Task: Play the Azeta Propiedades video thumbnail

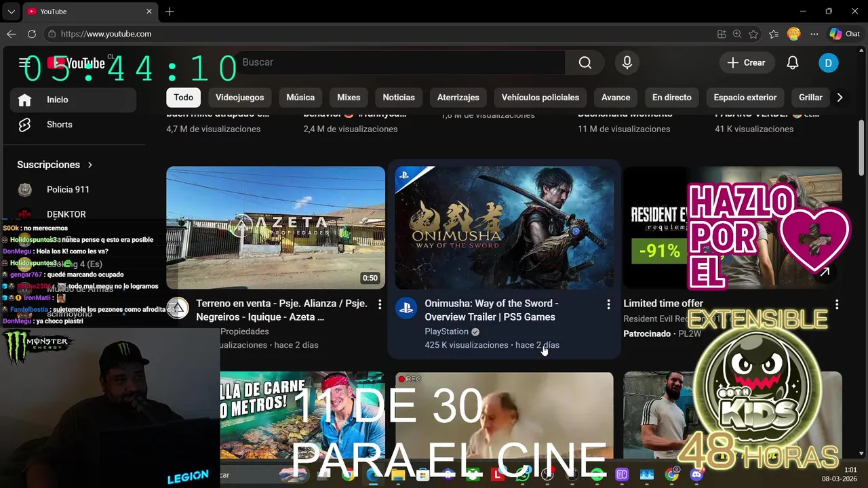Action: [275, 228]
